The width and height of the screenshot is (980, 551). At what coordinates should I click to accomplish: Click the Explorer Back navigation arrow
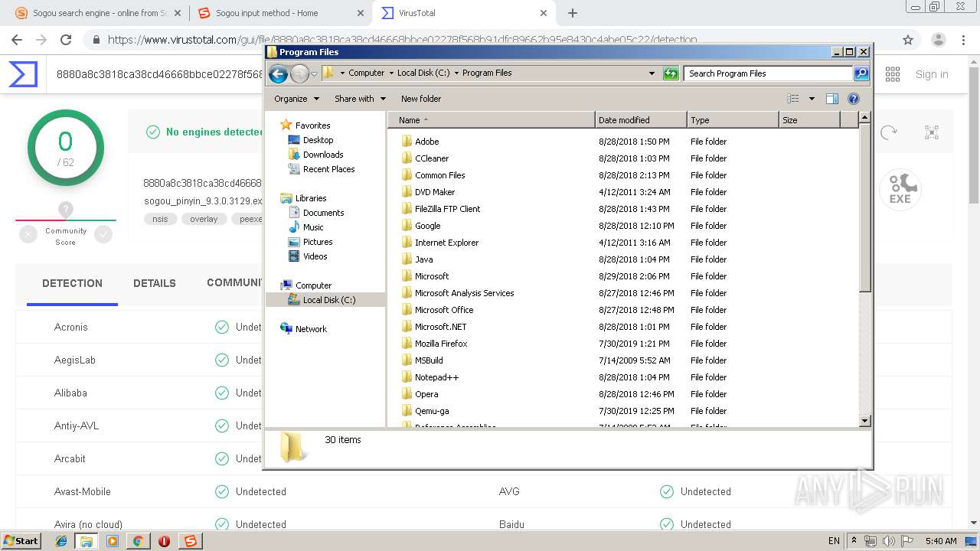pyautogui.click(x=278, y=73)
